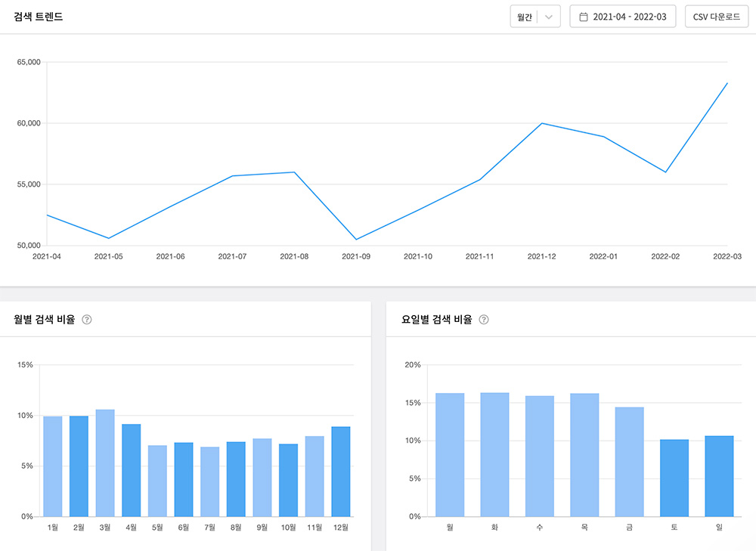This screenshot has width=756, height=551.
Task: Click the 5월 bar in the monthly chart
Action: click(x=157, y=481)
